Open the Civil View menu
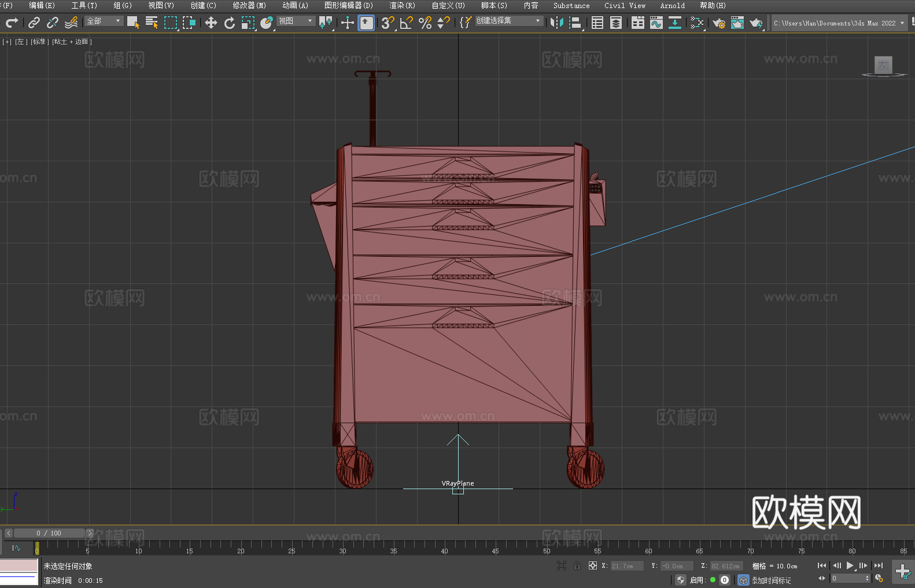The height and width of the screenshot is (588, 915). pos(625,5)
